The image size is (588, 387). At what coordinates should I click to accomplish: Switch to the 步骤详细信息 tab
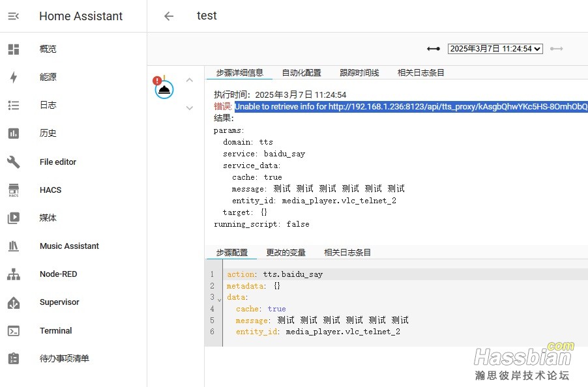[x=240, y=73]
